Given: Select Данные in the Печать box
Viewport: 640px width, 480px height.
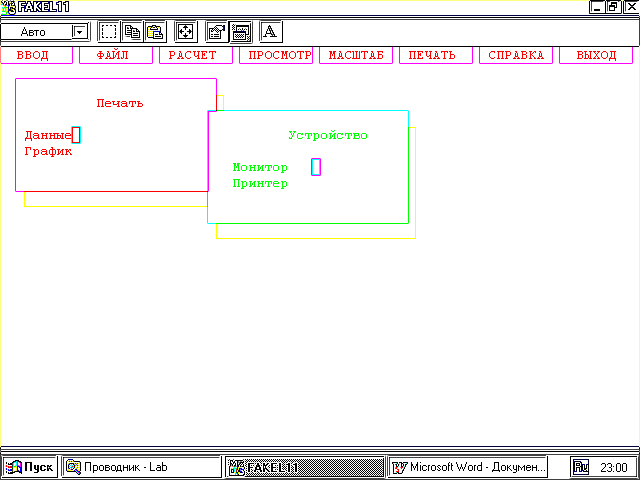Looking at the screenshot, I should tap(48, 136).
